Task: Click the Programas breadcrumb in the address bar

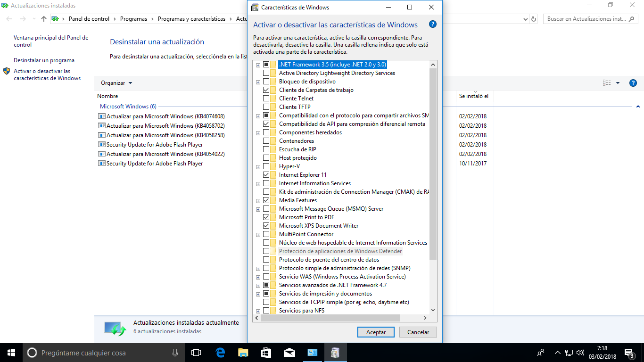Action: pos(133,19)
